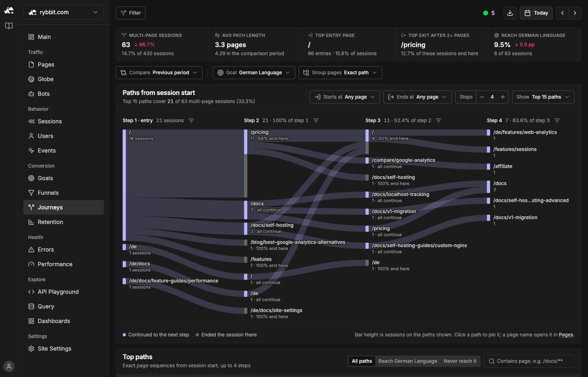The image size is (588, 377).
Task: Open Site Settings in sidebar
Action: [x=63, y=349]
